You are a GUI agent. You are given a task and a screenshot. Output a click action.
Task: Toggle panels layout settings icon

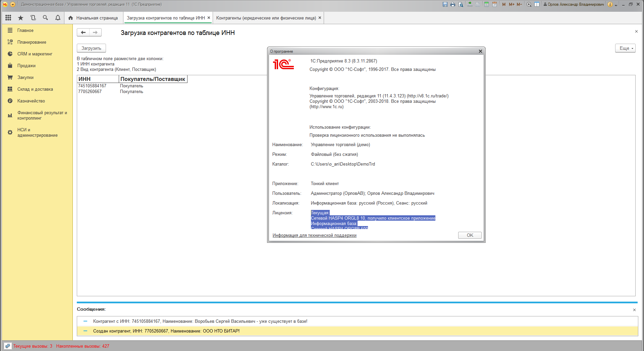point(537,4)
